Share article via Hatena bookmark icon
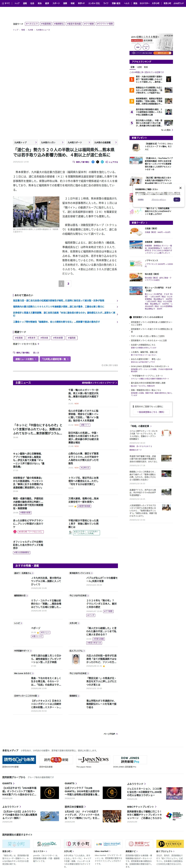Viewport: 186px width, 868px height. point(102,162)
